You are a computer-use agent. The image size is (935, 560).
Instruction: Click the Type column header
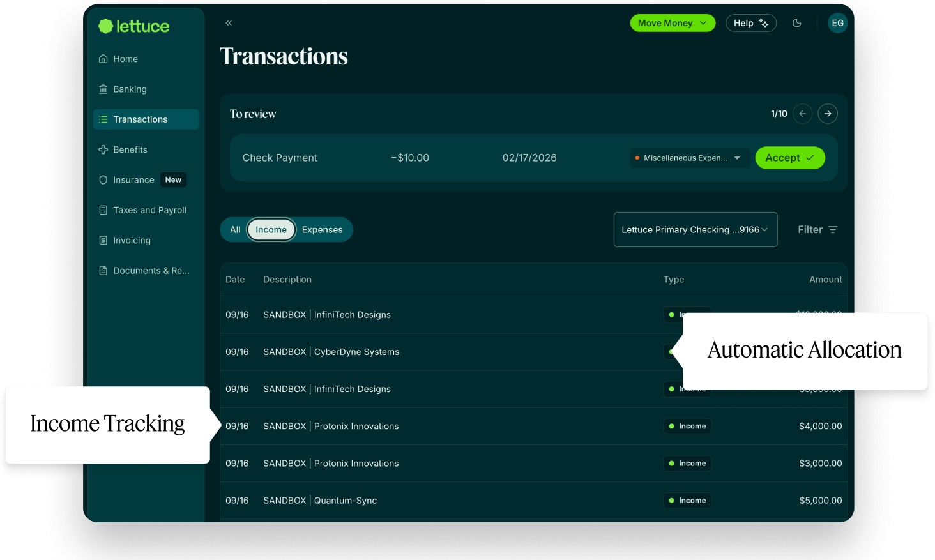click(674, 280)
